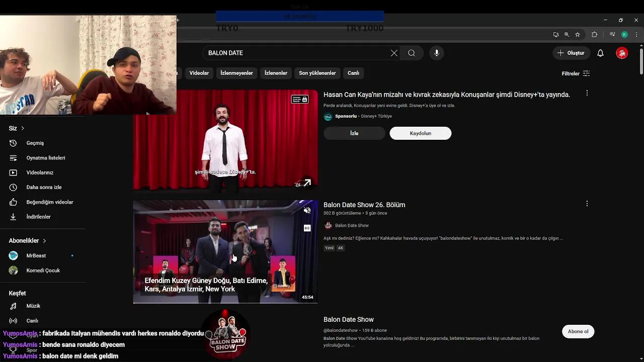Click the playlist icon beside Oynatma listeleri
This screenshot has height=362, width=644.
click(x=14, y=158)
